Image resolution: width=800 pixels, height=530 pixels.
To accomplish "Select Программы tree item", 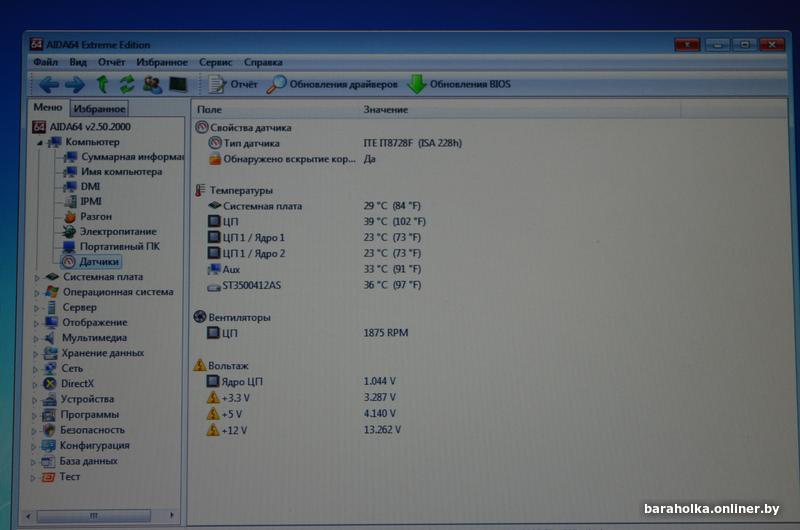I will tap(80, 414).
